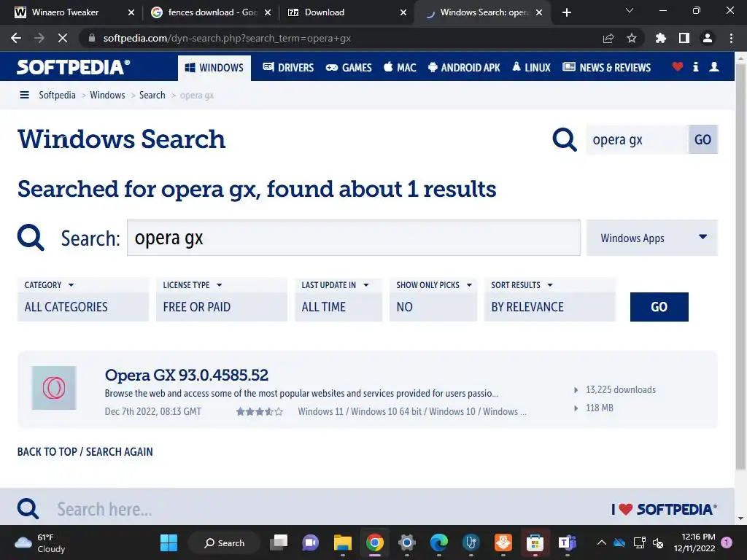
Task: Click the Softpedia logo
Action: tap(74, 66)
